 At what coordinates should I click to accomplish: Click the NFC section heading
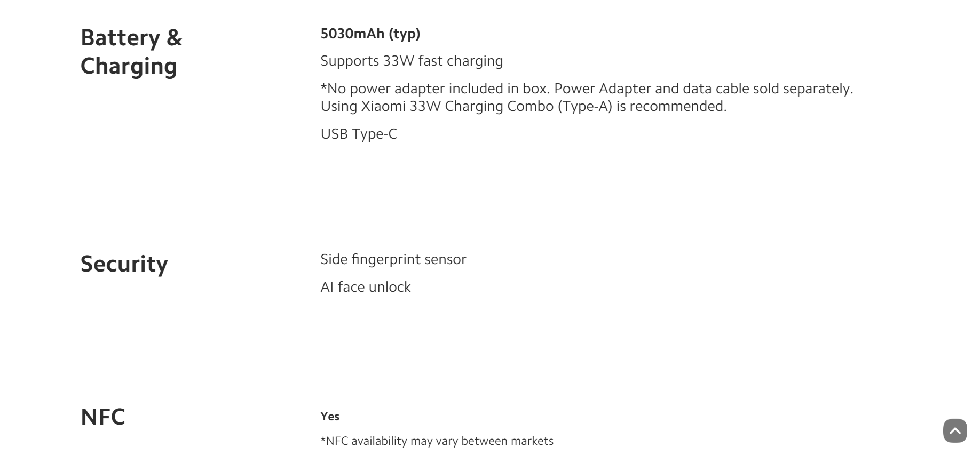coord(102,417)
